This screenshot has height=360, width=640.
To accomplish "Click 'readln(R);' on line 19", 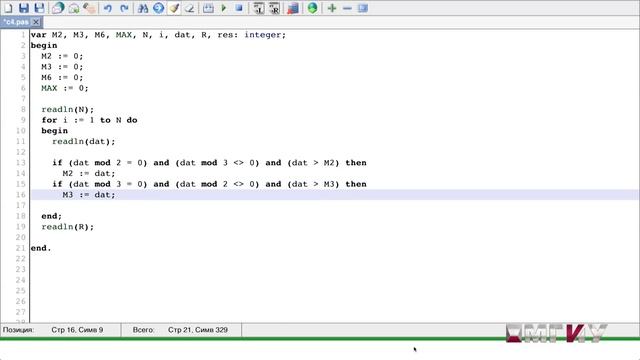I will tap(67, 227).
